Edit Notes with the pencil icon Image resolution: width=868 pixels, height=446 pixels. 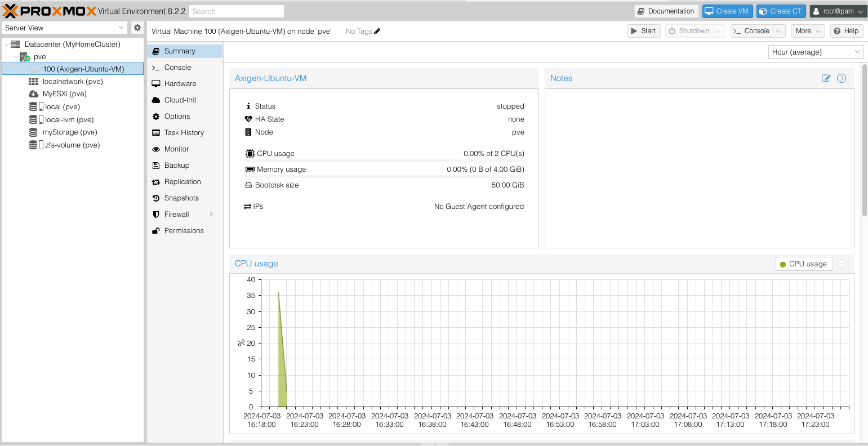(826, 78)
